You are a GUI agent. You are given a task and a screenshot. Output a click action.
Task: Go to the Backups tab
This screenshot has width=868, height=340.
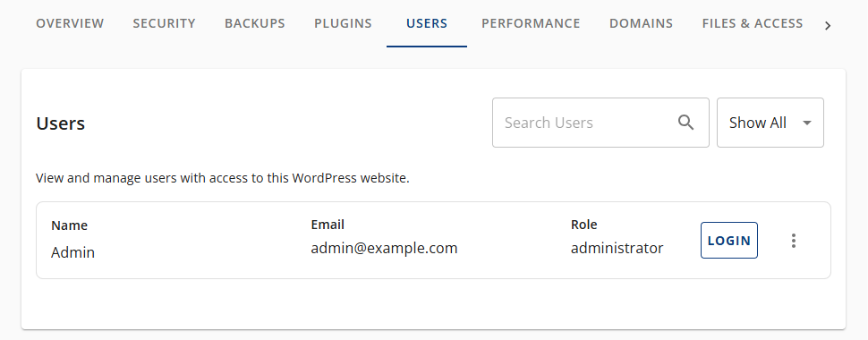click(x=255, y=23)
